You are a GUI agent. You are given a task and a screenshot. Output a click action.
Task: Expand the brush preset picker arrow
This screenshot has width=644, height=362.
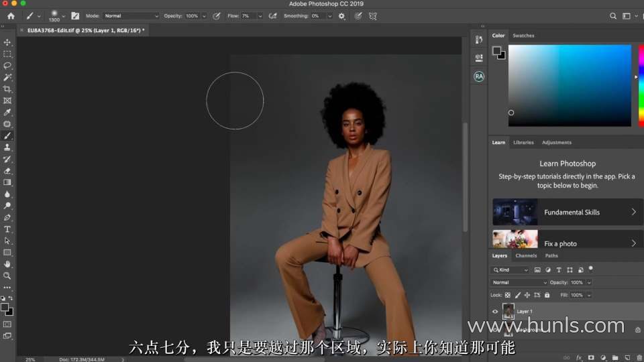[x=64, y=15]
